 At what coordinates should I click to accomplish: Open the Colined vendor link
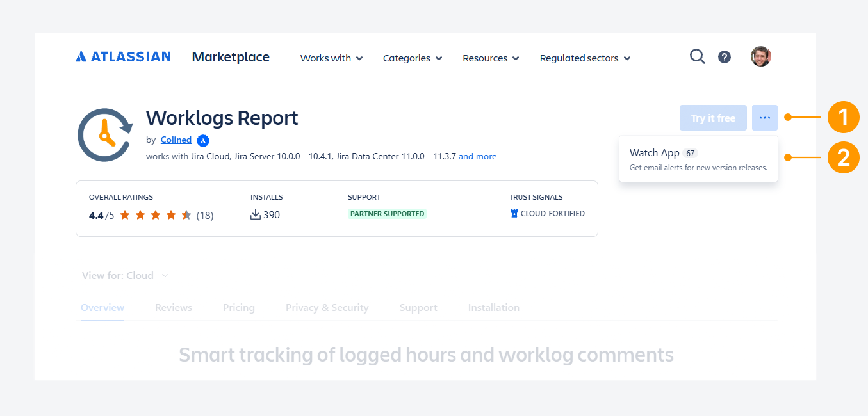pyautogui.click(x=176, y=140)
